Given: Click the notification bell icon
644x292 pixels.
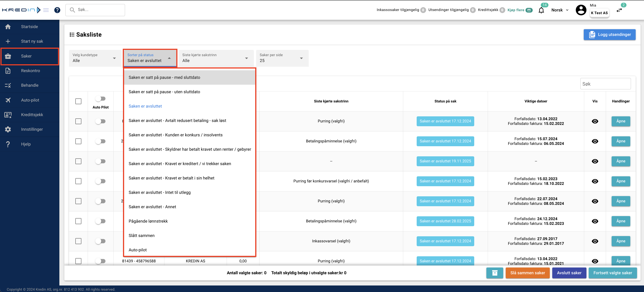Looking at the screenshot, I should [x=541, y=10].
